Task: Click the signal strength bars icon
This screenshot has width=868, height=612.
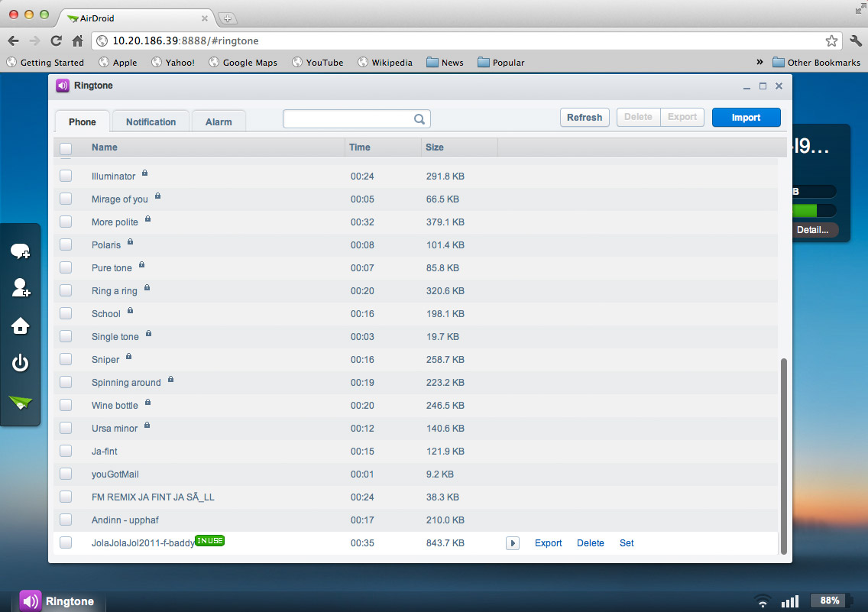Action: pyautogui.click(x=790, y=601)
